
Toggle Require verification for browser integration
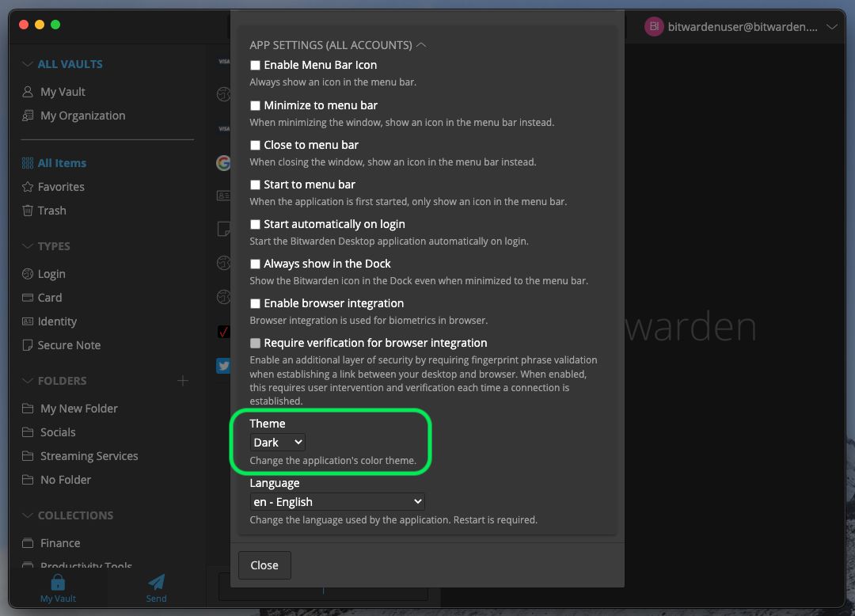255,343
